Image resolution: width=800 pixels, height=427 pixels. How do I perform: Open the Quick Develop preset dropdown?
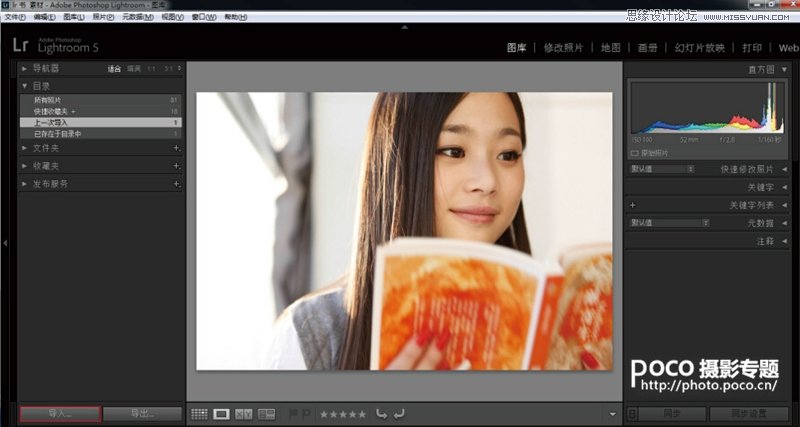662,169
